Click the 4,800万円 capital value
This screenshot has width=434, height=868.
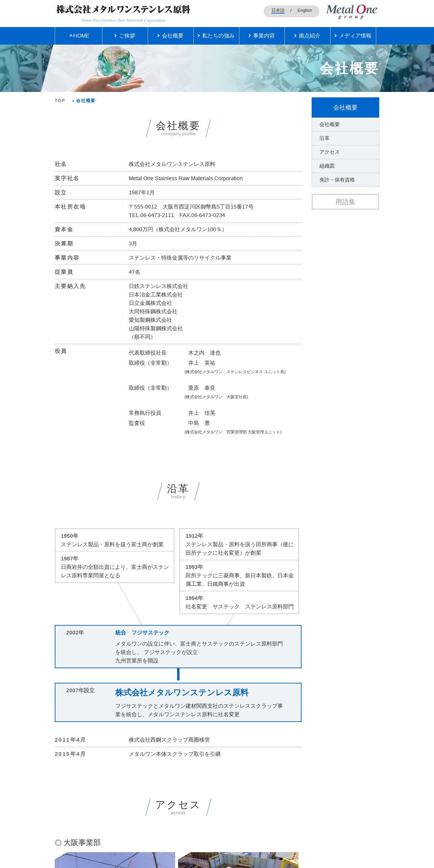(177, 230)
